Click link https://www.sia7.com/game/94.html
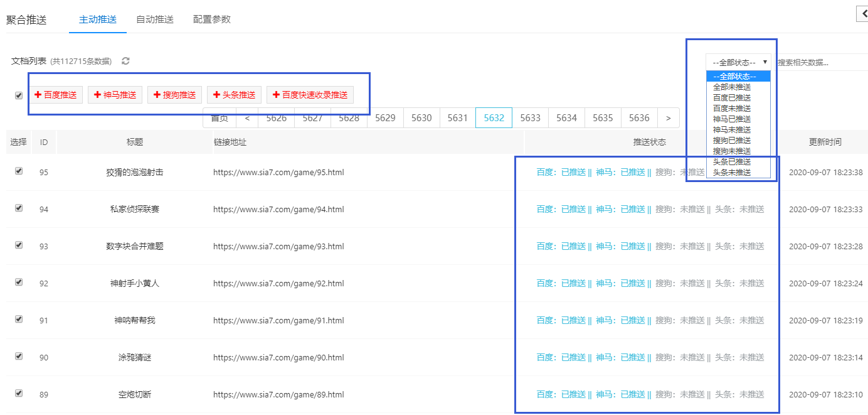Image resolution: width=868 pixels, height=415 pixels. coord(278,209)
